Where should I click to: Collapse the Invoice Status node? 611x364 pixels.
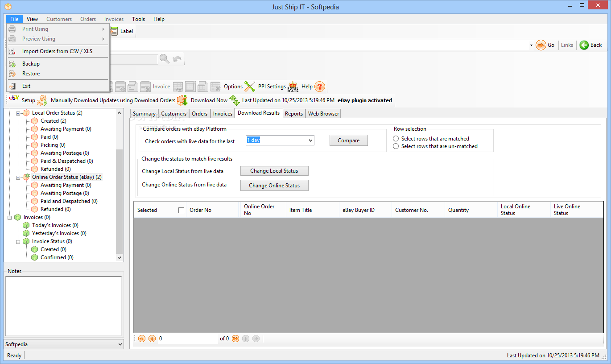tap(19, 242)
